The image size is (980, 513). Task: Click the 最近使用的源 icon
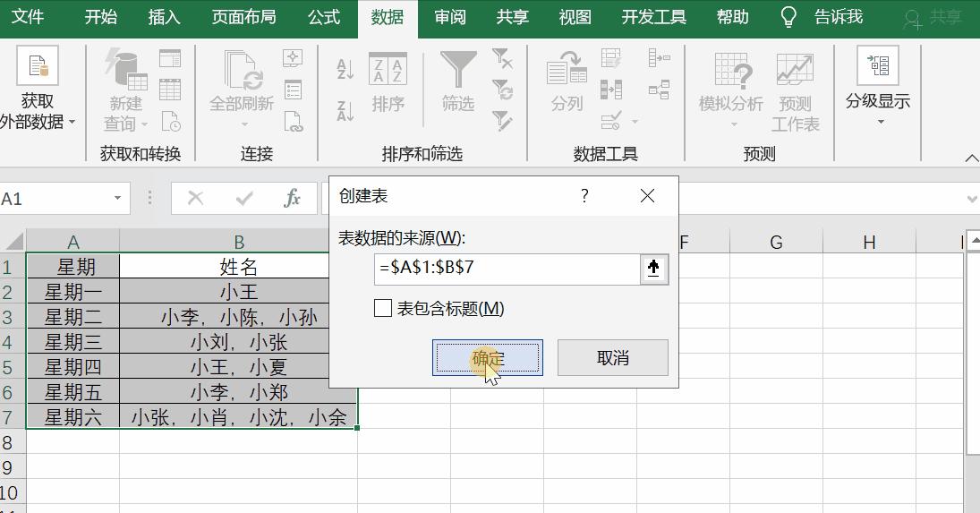point(170,121)
